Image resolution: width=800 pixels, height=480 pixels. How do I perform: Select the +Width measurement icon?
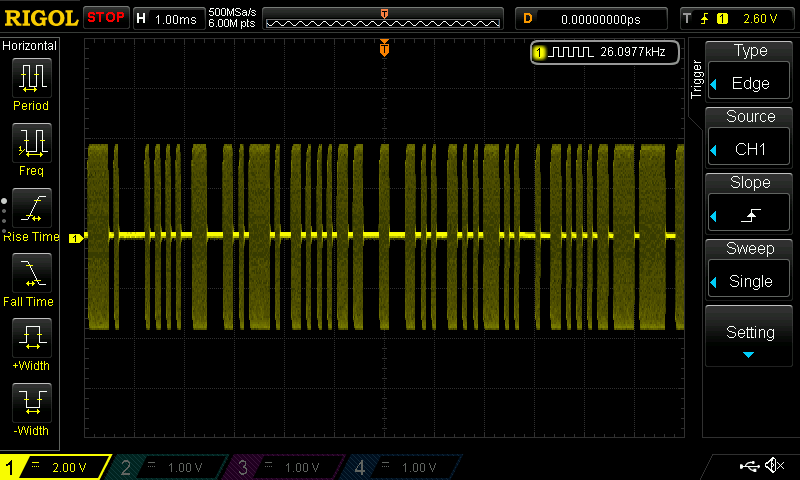[x=32, y=338]
